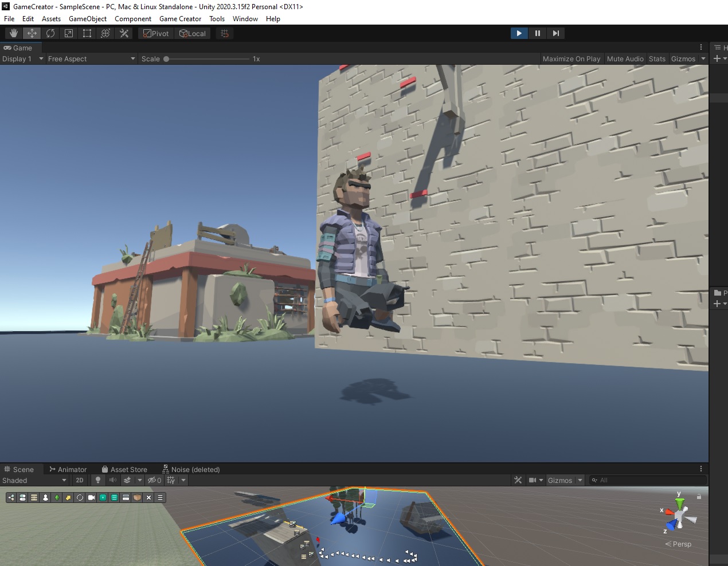Image resolution: width=728 pixels, height=566 pixels.
Task: Switch to the Animator tab
Action: (68, 469)
